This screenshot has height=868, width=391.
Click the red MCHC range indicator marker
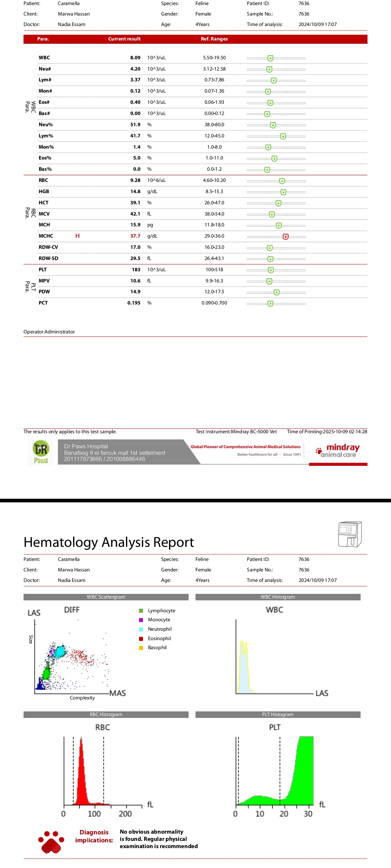coord(286,237)
